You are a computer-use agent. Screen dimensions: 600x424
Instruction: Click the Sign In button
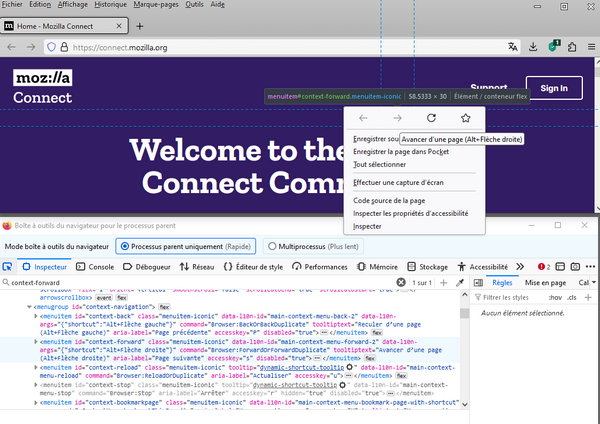pyautogui.click(x=554, y=88)
